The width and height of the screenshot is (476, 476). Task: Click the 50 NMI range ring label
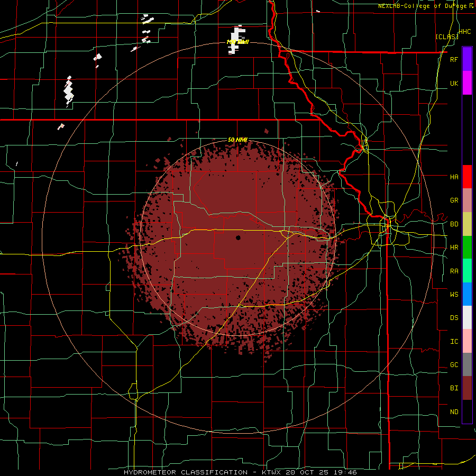point(237,140)
